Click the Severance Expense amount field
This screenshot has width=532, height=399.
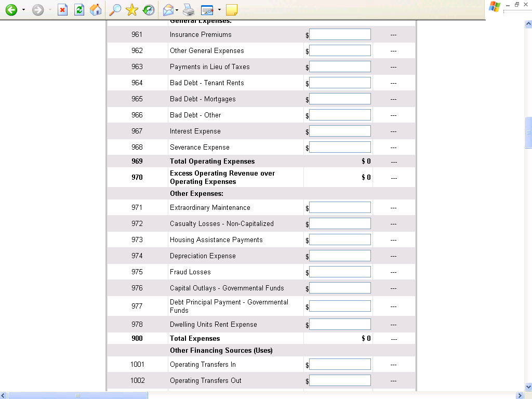tap(340, 147)
